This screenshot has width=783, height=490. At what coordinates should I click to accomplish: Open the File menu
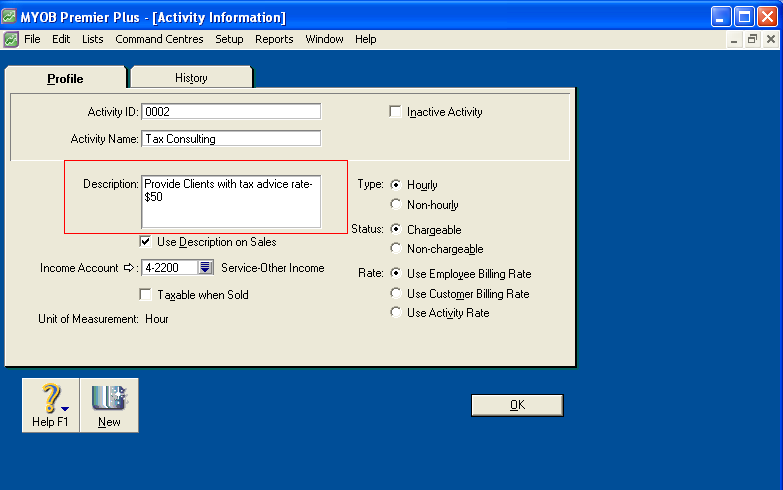32,39
